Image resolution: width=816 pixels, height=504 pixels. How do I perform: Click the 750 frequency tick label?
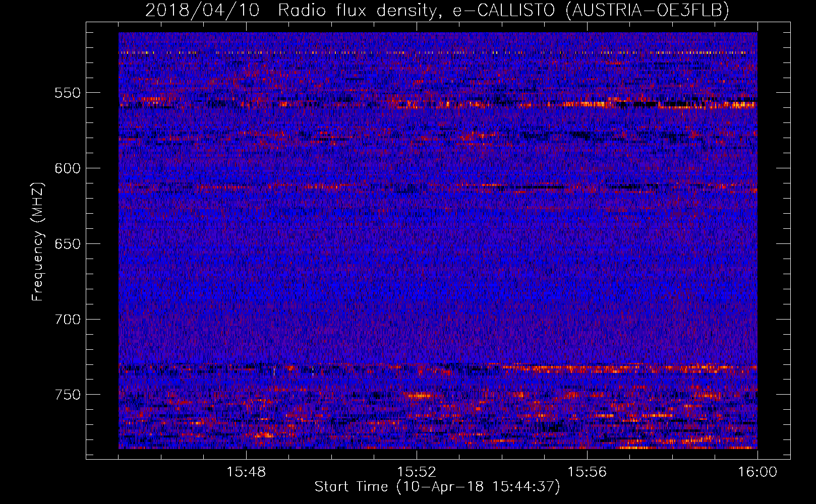coord(68,395)
